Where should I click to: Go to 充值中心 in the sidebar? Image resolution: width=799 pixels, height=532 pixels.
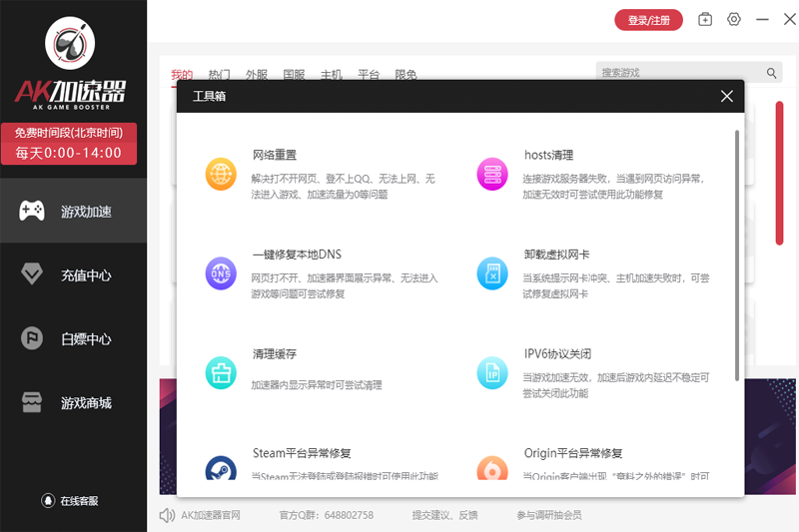[74, 274]
